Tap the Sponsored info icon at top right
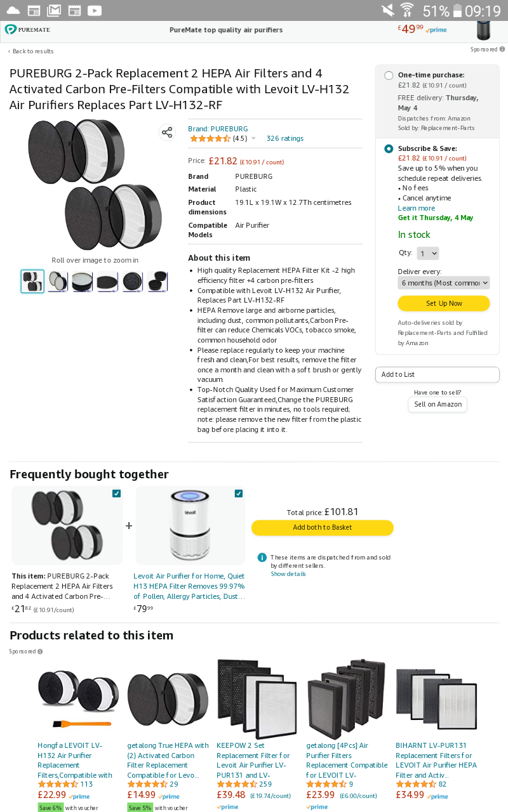Viewport: 508px width, 812px height. pos(502,49)
